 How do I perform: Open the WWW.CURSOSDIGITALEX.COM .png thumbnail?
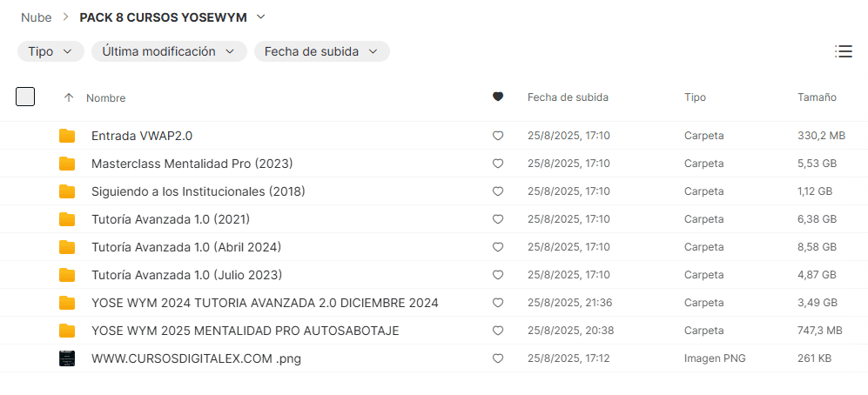click(67, 358)
